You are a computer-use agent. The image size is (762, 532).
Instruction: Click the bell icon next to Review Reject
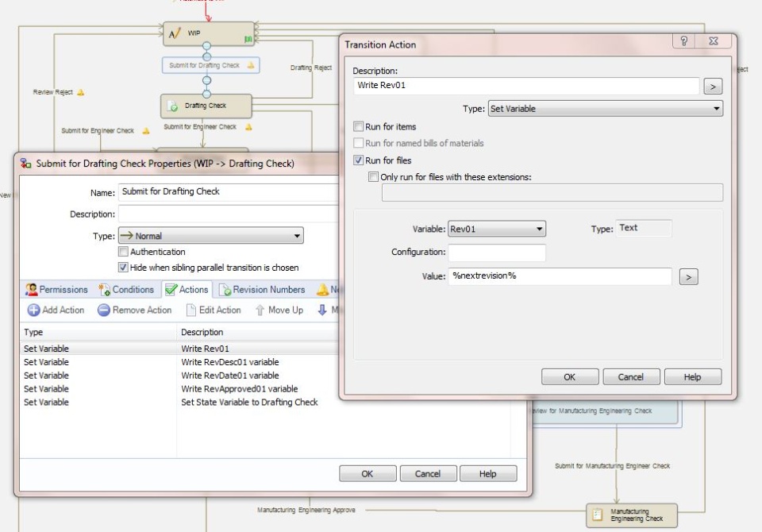81,92
